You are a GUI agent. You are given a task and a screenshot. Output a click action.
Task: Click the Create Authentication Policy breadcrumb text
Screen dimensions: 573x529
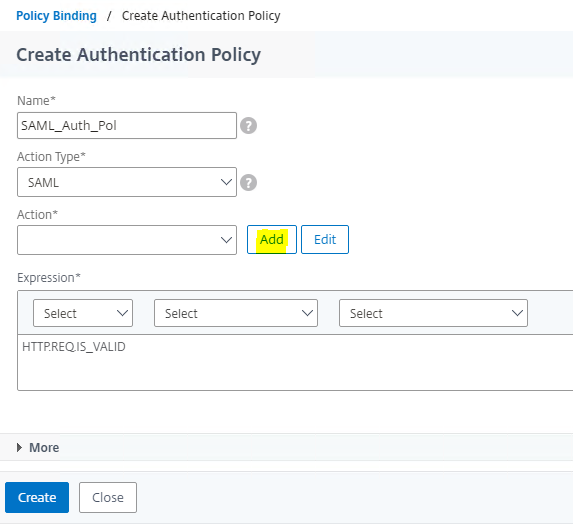tap(201, 16)
